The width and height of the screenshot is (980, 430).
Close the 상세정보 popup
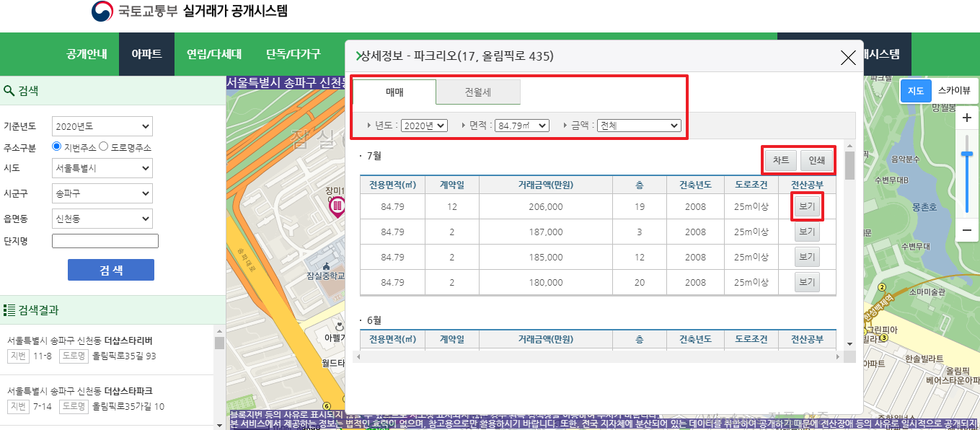point(848,58)
